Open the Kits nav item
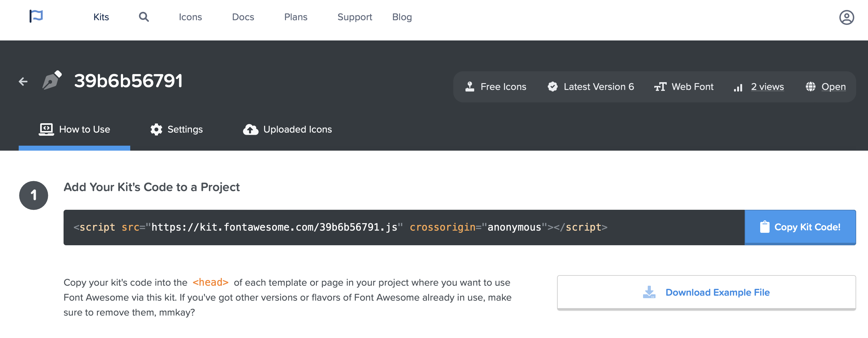 pos(101,17)
